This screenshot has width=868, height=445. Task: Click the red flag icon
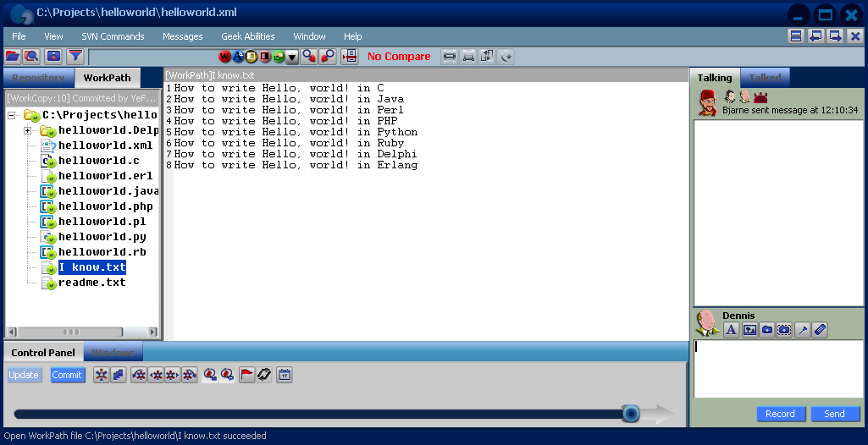[247, 375]
